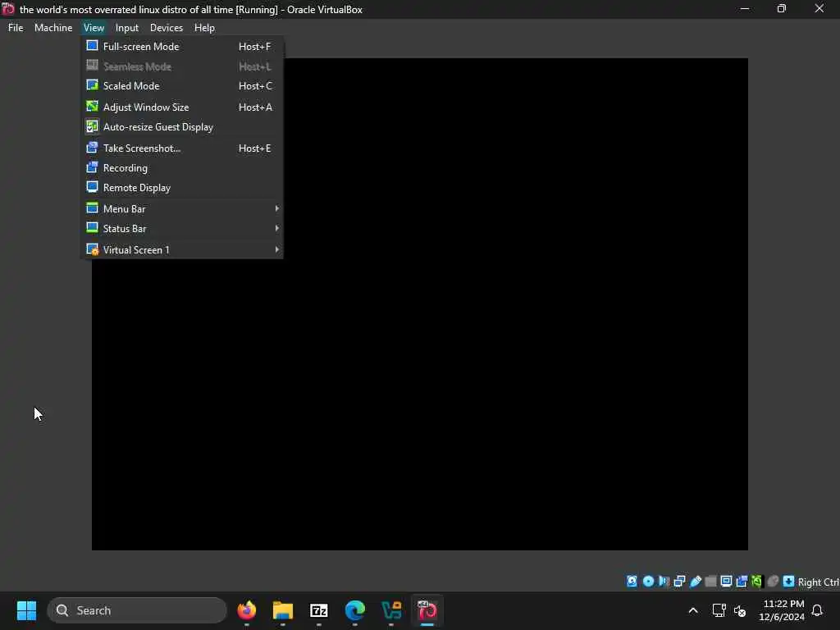Click the Full-screen Mode menu icon
Viewport: 840px width, 630px height.
[92, 46]
